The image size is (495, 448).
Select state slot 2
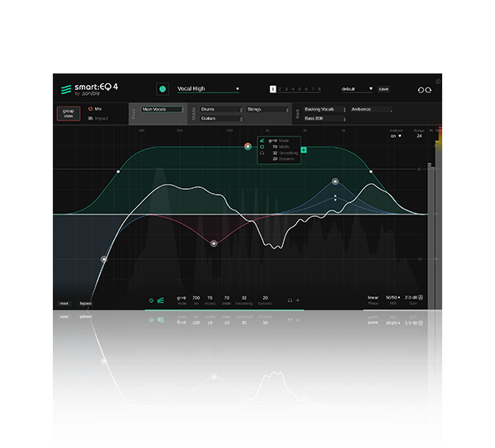[x=280, y=89]
